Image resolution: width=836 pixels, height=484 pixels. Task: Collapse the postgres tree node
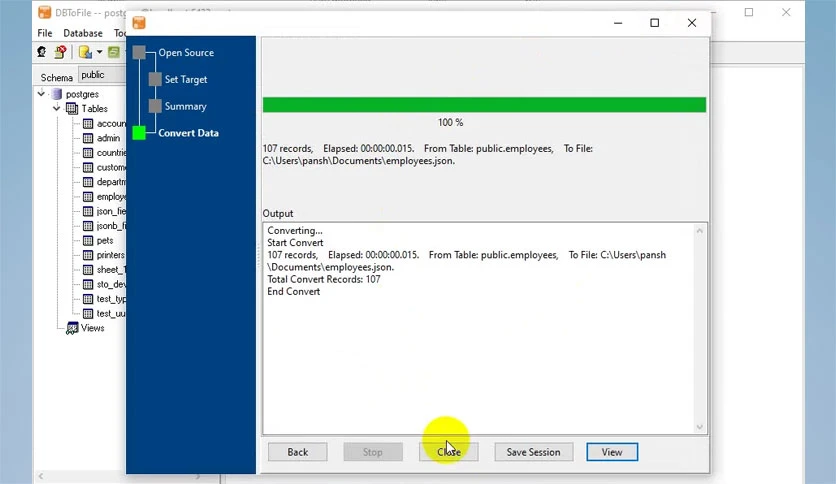41,94
